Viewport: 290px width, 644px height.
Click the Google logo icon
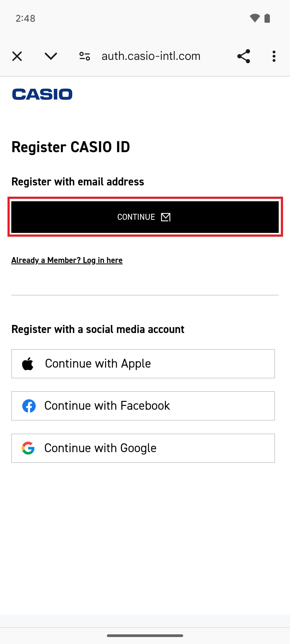pyautogui.click(x=28, y=448)
